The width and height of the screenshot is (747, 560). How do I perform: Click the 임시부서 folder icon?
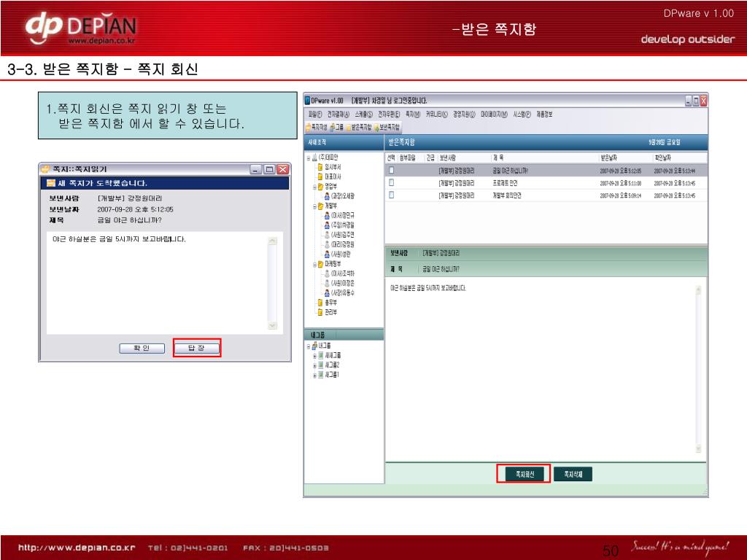(x=321, y=167)
